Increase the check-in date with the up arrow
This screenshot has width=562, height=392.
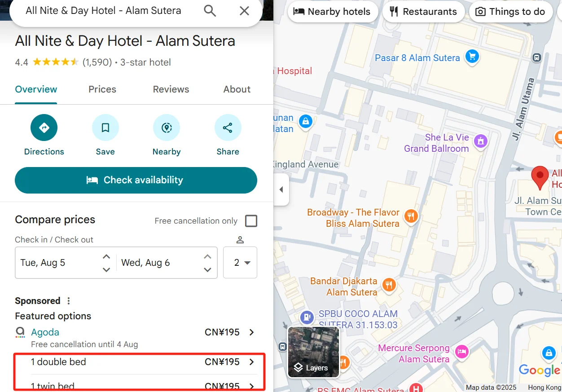[x=106, y=256]
